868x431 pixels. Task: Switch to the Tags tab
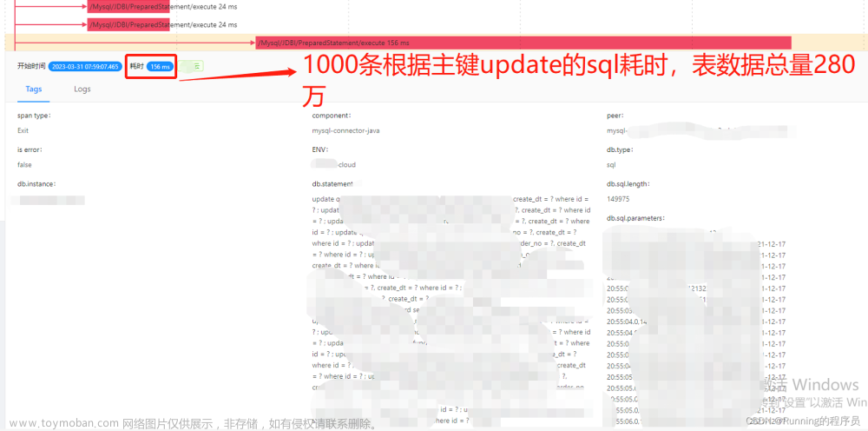pyautogui.click(x=33, y=90)
